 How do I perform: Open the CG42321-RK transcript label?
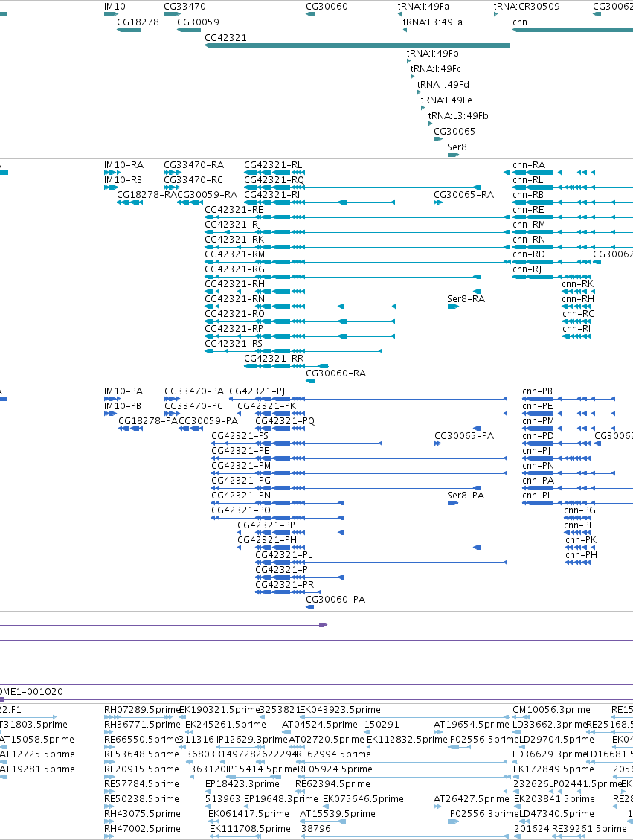(234, 240)
